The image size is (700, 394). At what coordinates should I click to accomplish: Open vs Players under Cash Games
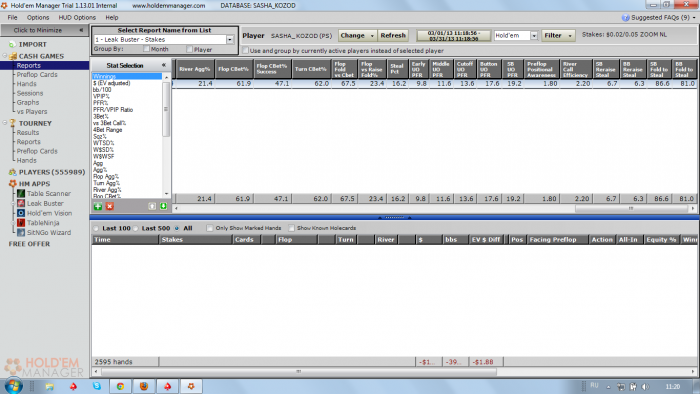[x=32, y=112]
